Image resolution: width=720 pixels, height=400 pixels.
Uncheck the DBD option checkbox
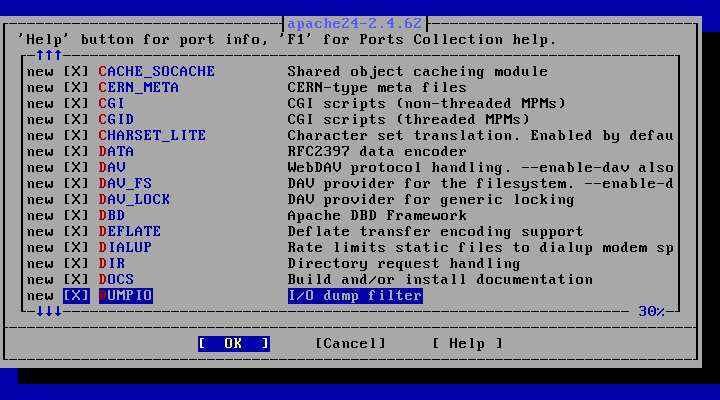76,215
